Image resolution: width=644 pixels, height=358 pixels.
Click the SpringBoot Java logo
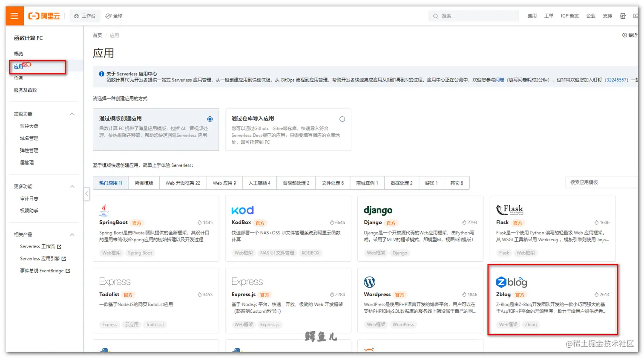(104, 210)
